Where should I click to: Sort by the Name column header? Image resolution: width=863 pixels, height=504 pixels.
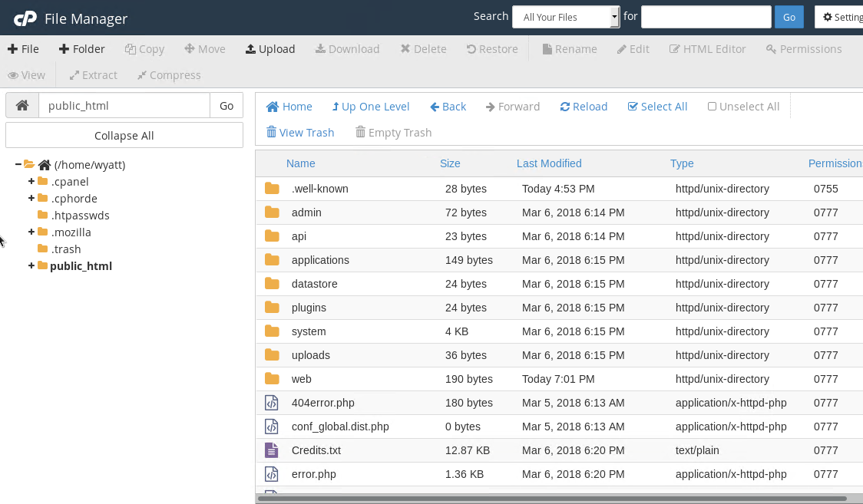pyautogui.click(x=300, y=163)
